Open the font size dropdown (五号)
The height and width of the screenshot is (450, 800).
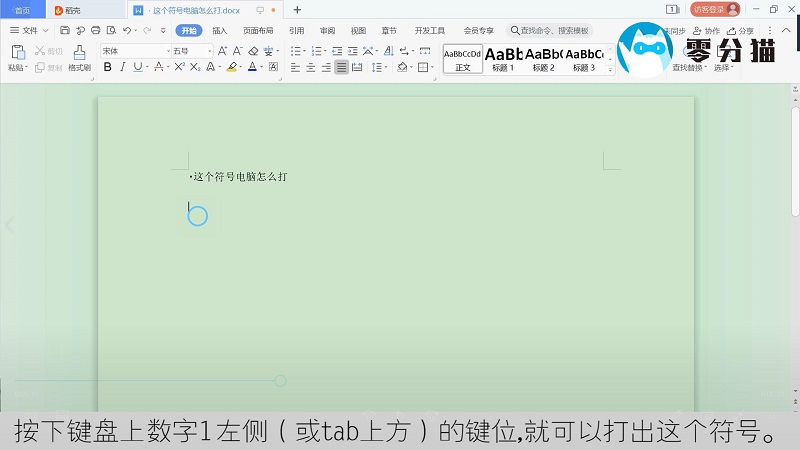pos(187,51)
